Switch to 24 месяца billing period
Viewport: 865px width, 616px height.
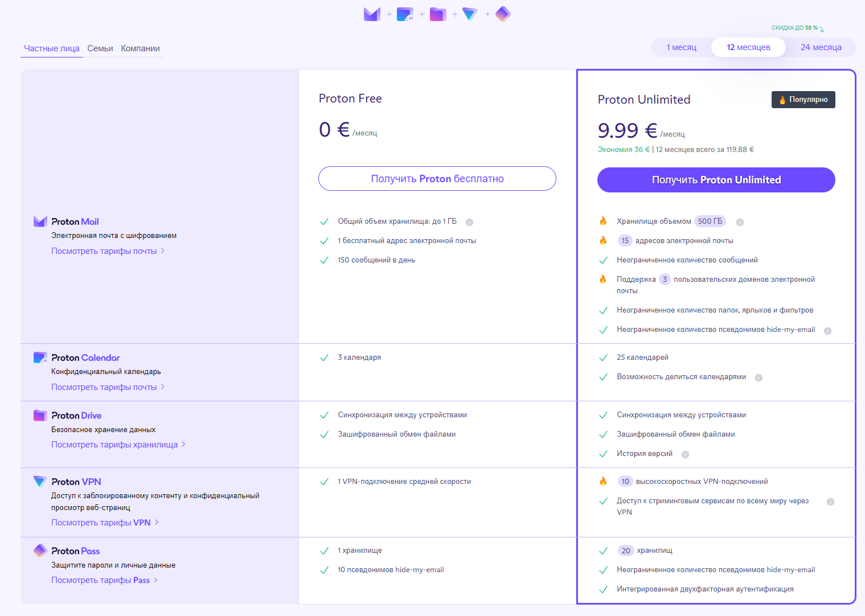(821, 47)
